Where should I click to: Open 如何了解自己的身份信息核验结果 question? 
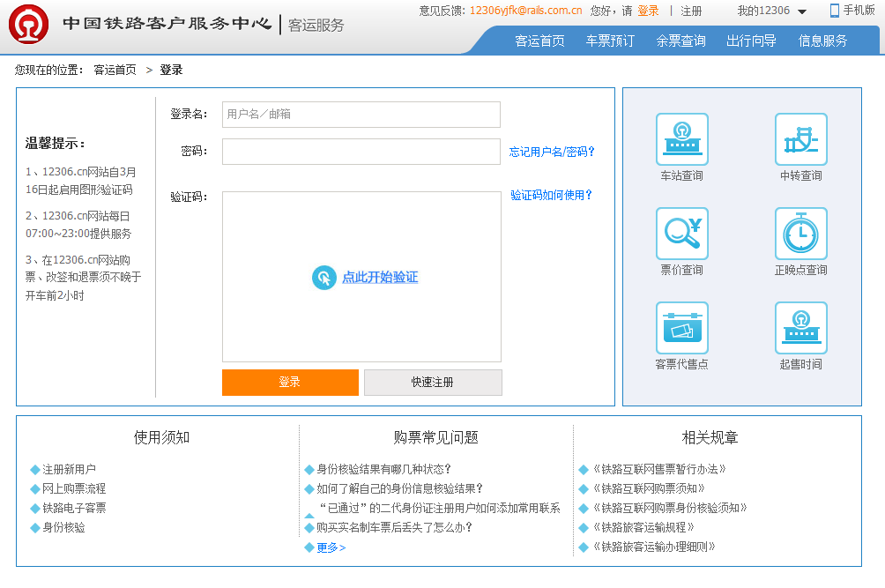tap(399, 488)
